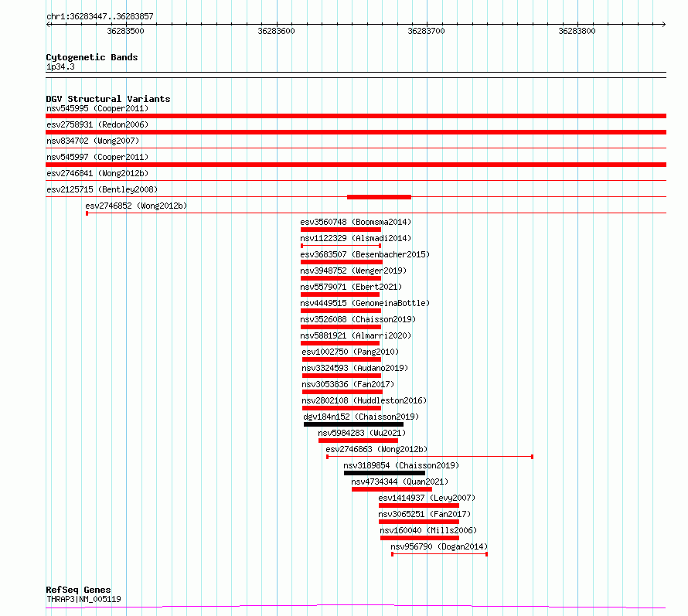Click the nsv545995 (Cooper2011) variant label
The width and height of the screenshot is (688, 616).
(97, 108)
